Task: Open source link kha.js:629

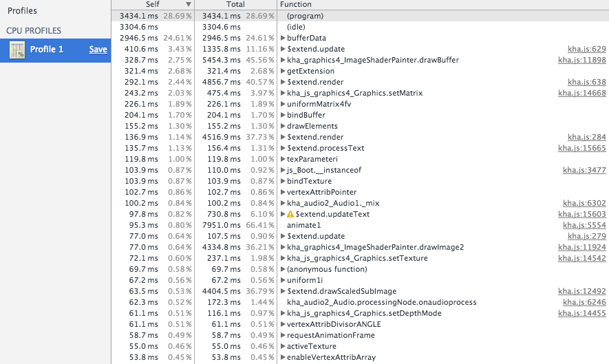Action: (x=586, y=49)
